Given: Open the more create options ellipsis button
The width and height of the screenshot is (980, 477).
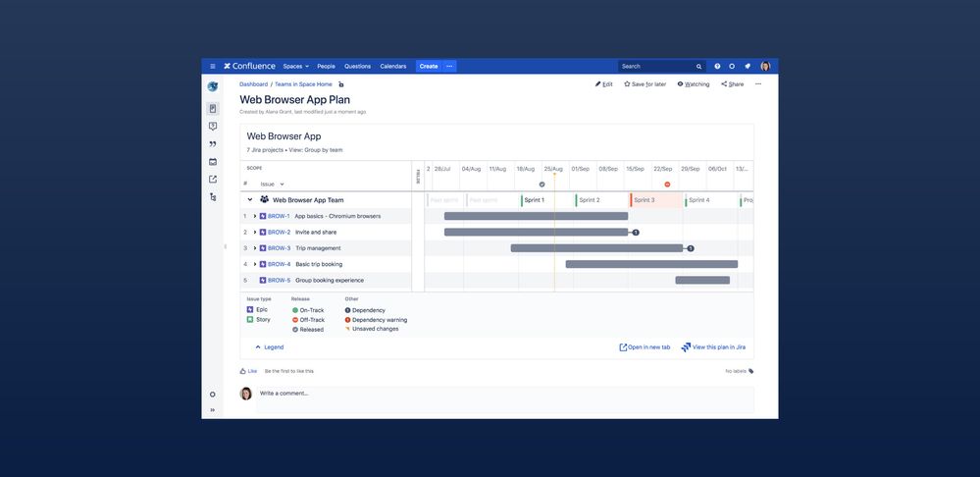Looking at the screenshot, I should (x=449, y=67).
